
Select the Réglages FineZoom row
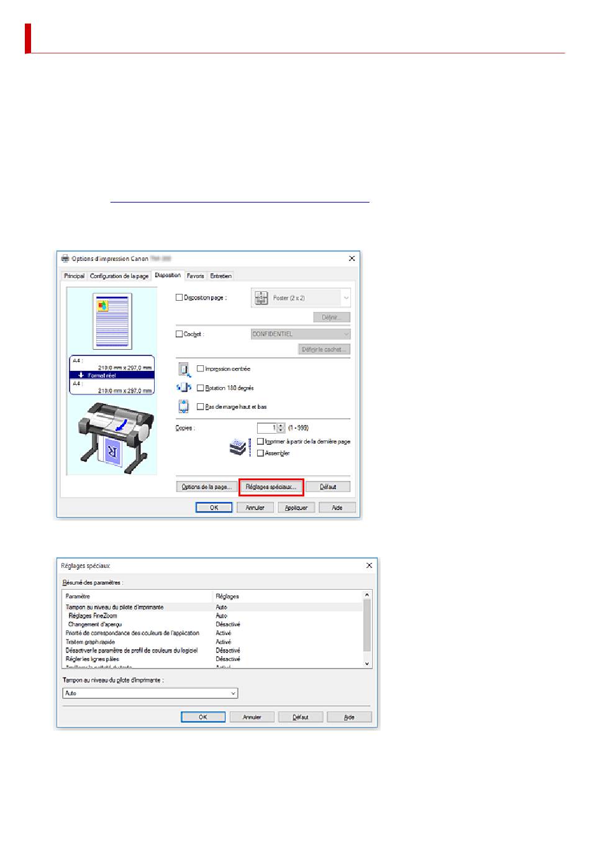(212, 616)
